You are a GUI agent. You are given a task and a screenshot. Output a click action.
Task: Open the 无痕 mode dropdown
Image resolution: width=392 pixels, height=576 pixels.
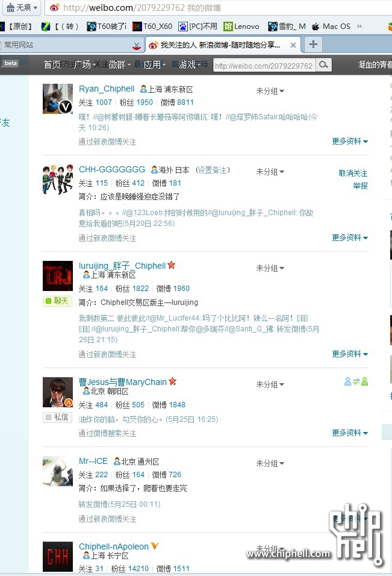[x=22, y=8]
